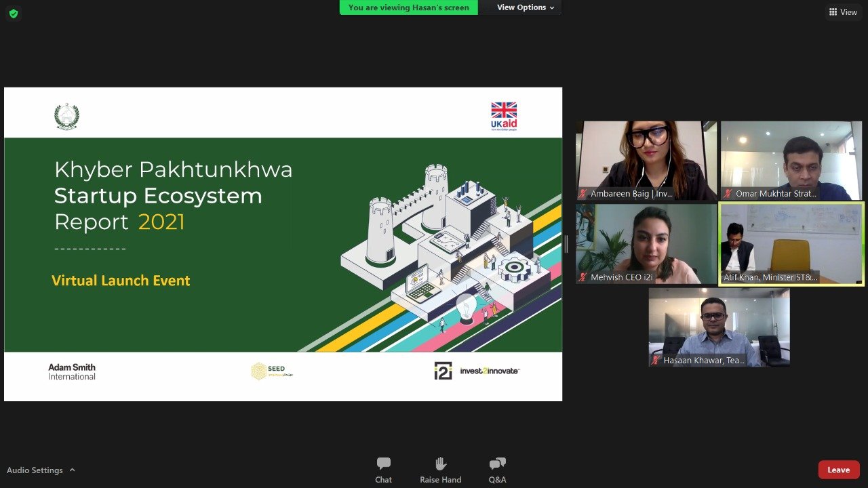
Task: Unmute Atif Khan, Minister ST&IT
Action: click(x=726, y=277)
